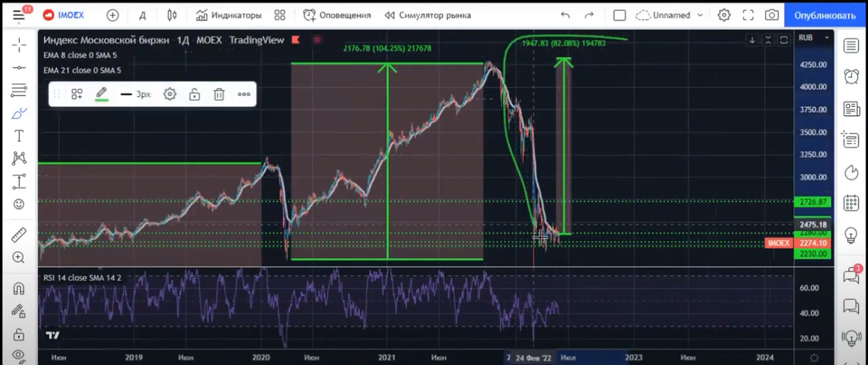Select the RSI 14 close indicator legend

click(x=82, y=278)
